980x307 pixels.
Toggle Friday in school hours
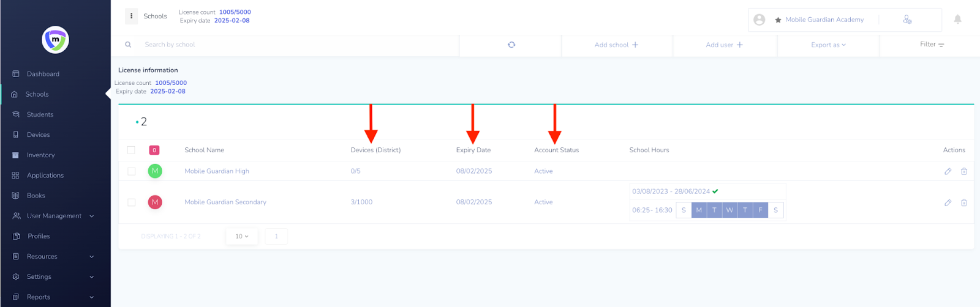click(x=760, y=210)
